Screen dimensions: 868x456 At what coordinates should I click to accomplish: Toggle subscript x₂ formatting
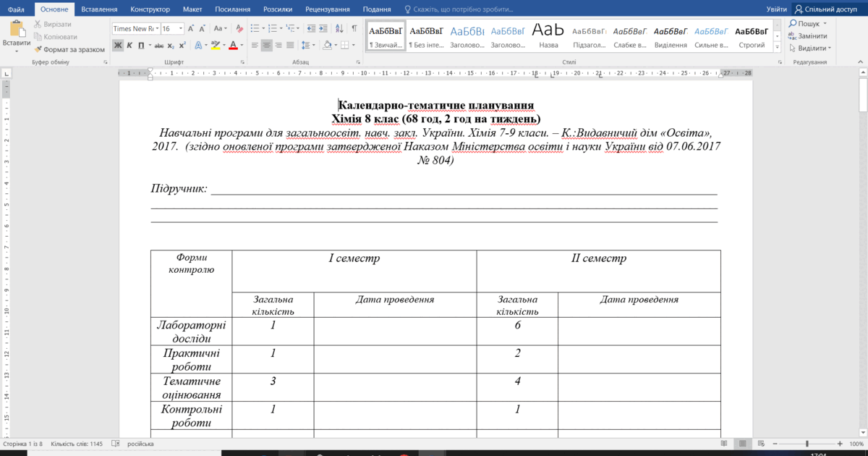tap(171, 45)
